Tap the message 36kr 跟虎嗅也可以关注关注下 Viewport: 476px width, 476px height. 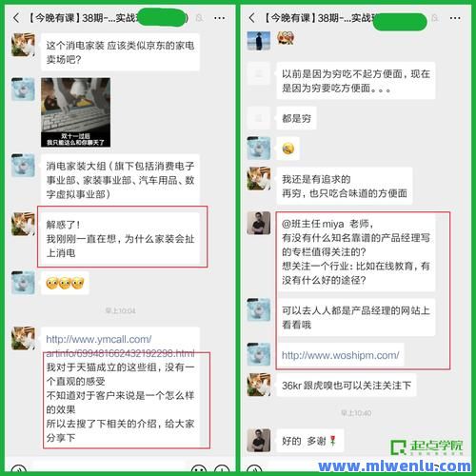347,386
